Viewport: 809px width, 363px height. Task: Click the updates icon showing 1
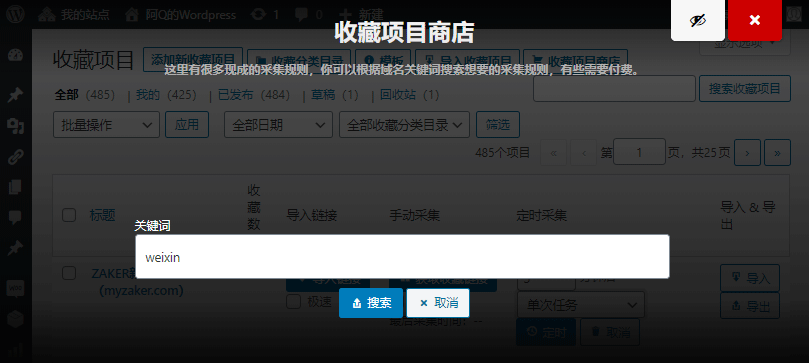pyautogui.click(x=264, y=14)
